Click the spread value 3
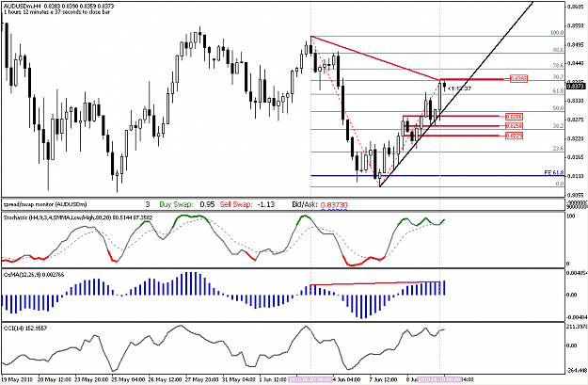Image resolution: width=588 pixels, height=385 pixels. (x=148, y=204)
